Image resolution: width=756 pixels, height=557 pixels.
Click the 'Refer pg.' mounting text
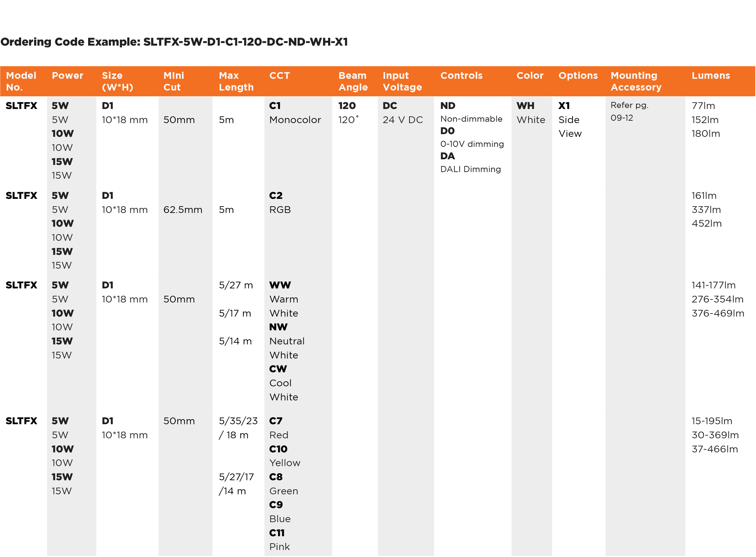[629, 105]
